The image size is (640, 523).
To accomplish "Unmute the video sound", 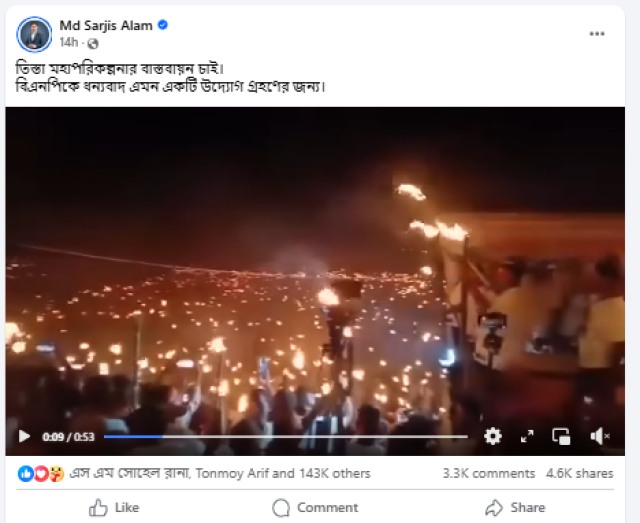I will [x=600, y=436].
